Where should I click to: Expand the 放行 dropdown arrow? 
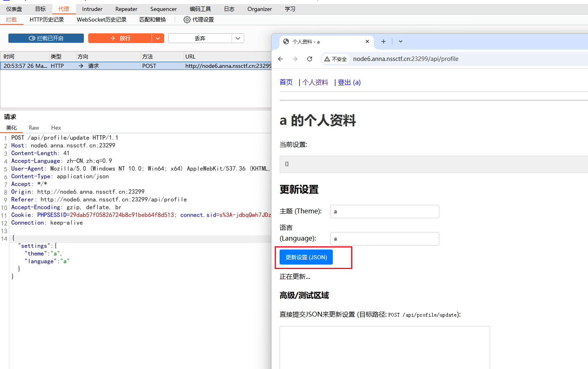click(x=158, y=38)
